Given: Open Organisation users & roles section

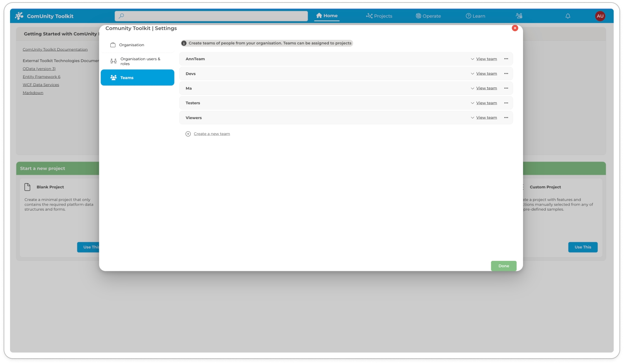Looking at the screenshot, I should point(140,61).
